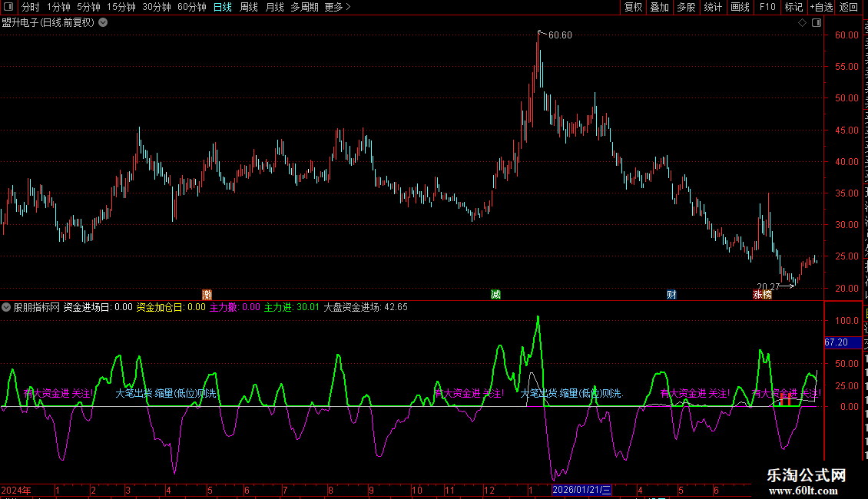Click the 67.20 indicator axis value
868x499 pixels.
[x=837, y=342]
